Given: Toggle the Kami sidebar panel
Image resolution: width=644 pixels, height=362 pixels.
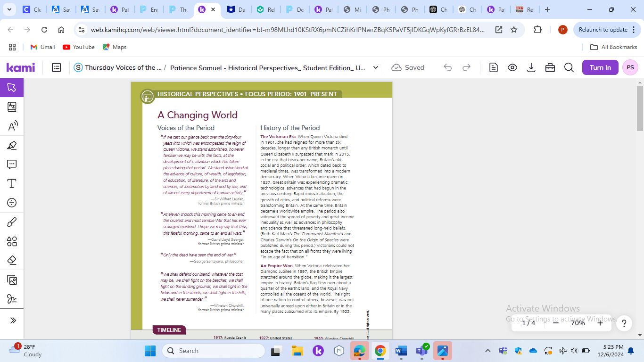Looking at the screenshot, I should [57, 67].
